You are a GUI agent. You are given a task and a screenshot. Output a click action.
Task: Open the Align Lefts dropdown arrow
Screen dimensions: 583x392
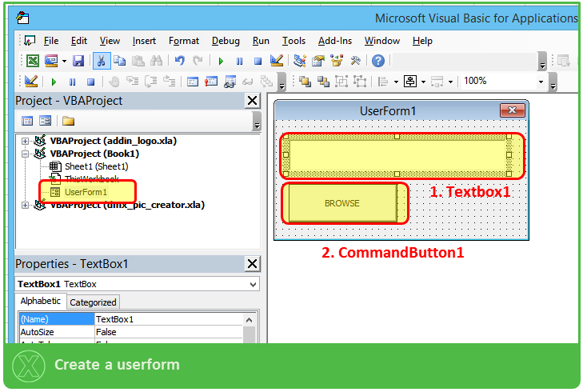click(396, 82)
